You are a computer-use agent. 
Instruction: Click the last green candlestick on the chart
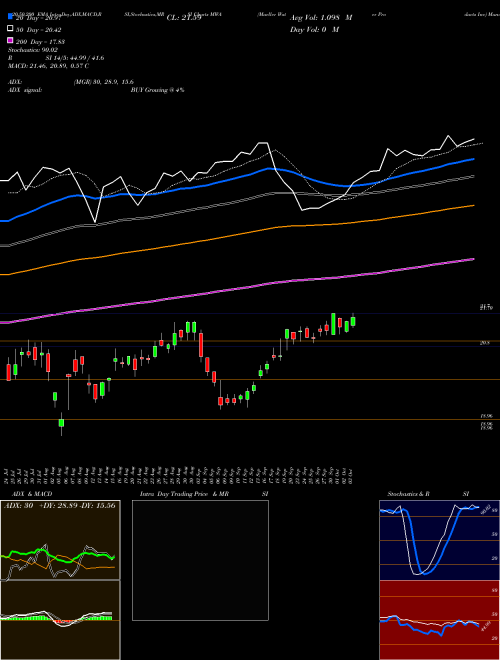click(353, 321)
